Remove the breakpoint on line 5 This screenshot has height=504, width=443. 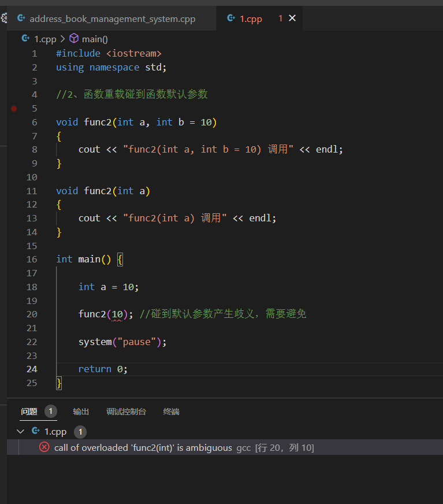[14, 108]
